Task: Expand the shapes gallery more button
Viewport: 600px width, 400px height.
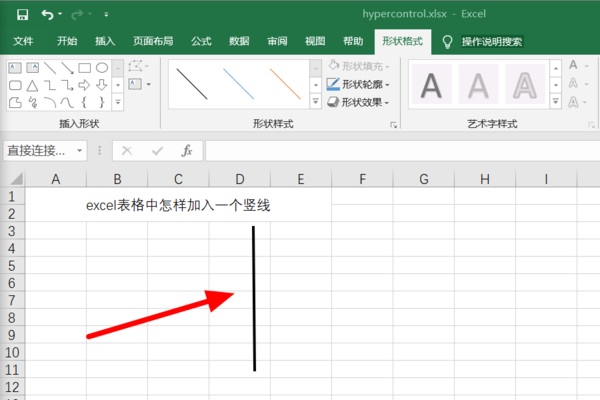Action: tap(118, 103)
